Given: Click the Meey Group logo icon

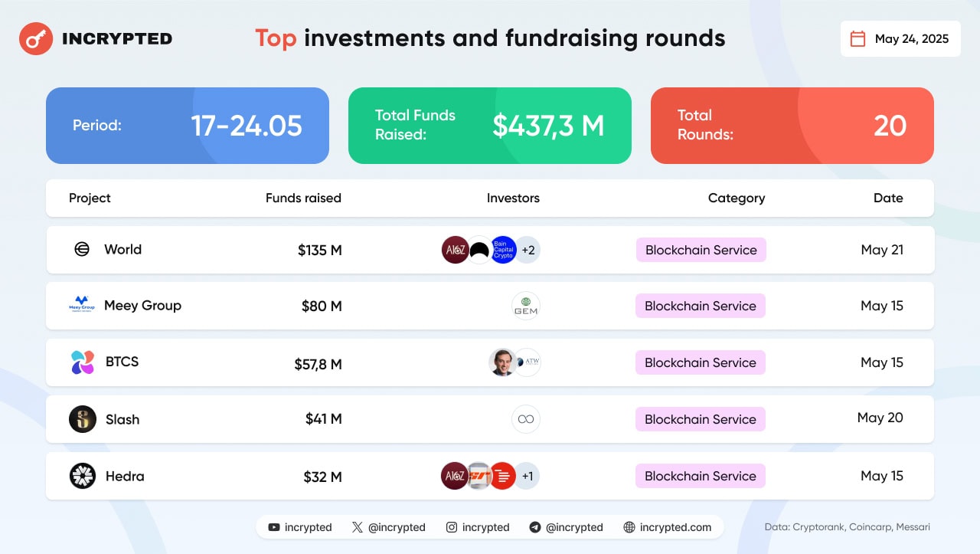Looking at the screenshot, I should click(81, 305).
